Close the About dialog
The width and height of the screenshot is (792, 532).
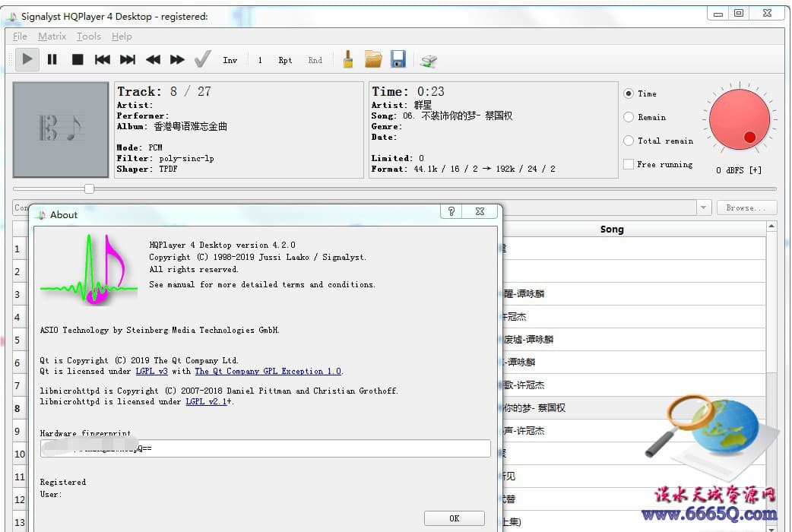(x=480, y=212)
